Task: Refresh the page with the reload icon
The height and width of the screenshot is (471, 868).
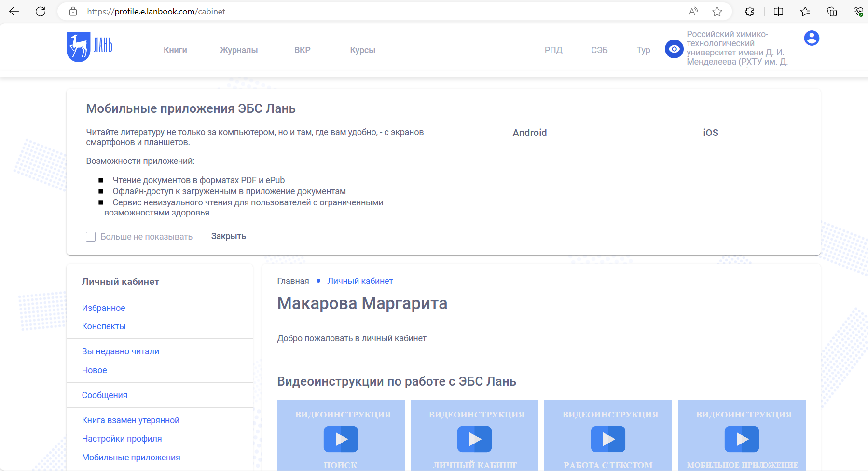Action: (41, 12)
